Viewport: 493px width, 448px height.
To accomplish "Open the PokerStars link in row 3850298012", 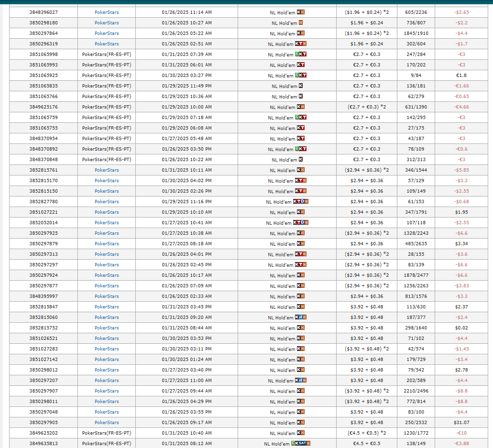I will [107, 370].
